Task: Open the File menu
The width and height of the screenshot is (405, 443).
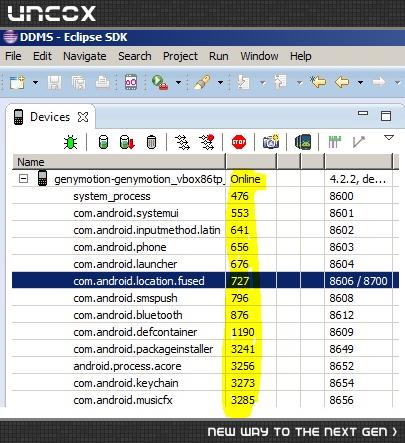Action: pos(13,56)
